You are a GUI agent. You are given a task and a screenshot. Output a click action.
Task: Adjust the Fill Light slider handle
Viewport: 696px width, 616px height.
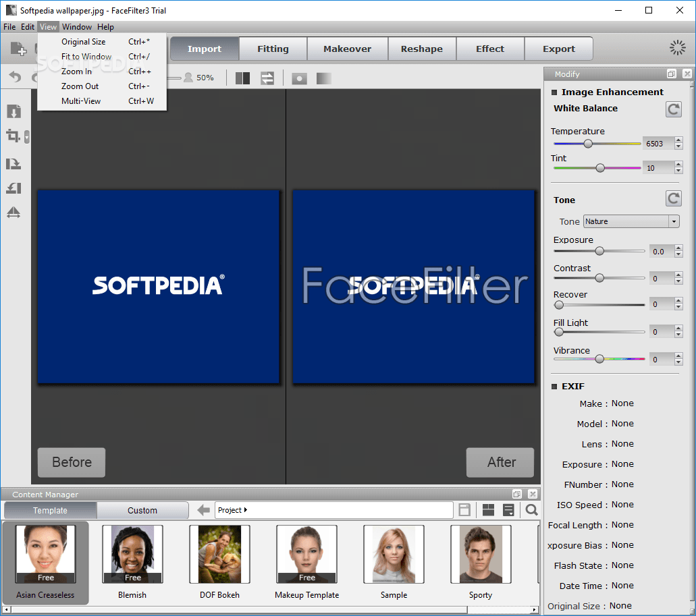559,332
